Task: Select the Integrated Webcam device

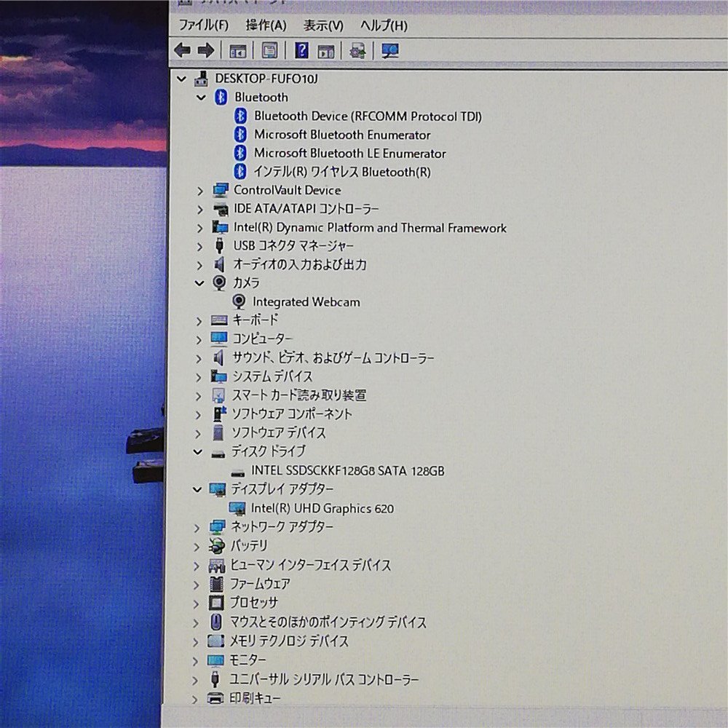Action: [306, 301]
